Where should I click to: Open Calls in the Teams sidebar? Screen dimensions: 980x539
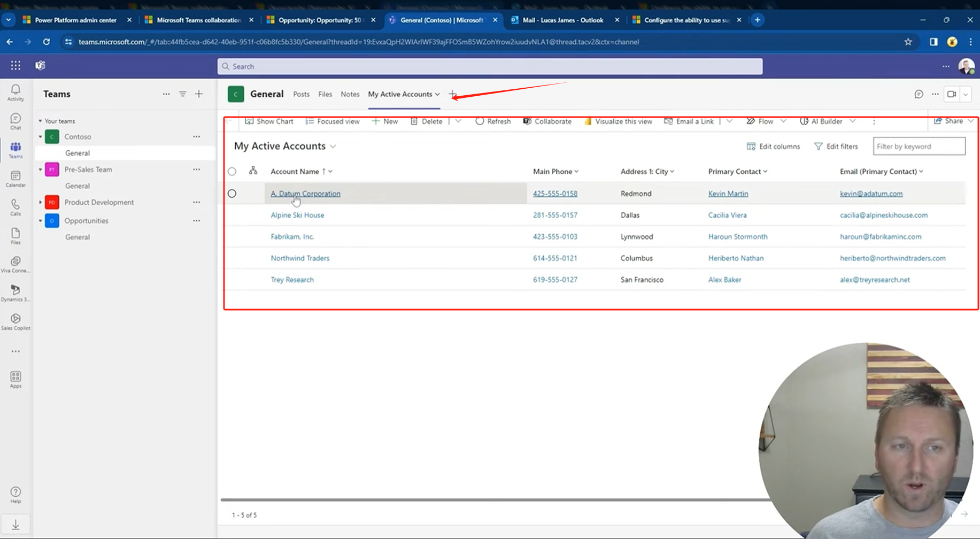coord(16,207)
